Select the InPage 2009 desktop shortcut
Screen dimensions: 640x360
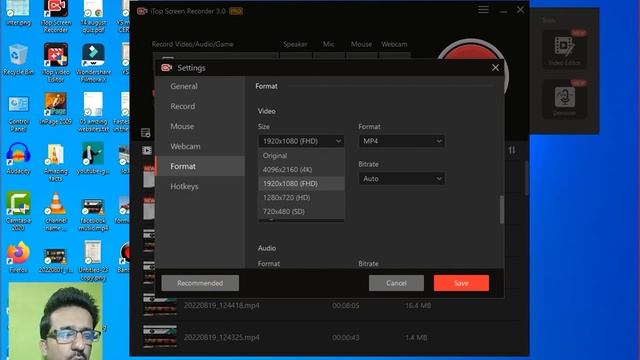click(x=56, y=109)
